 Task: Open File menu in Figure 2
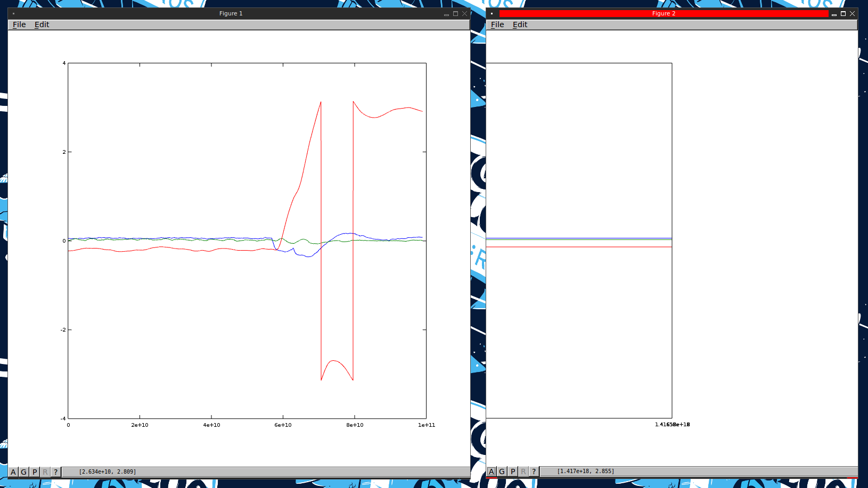[497, 24]
